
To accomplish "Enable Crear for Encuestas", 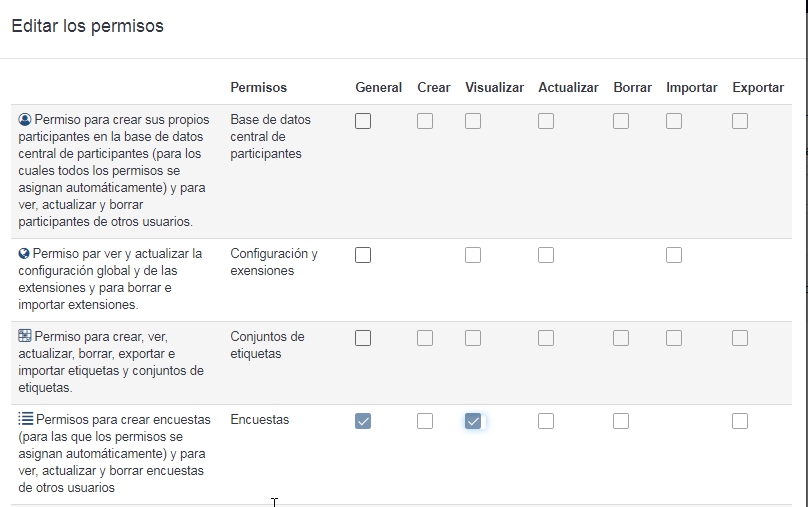I will pos(425,421).
